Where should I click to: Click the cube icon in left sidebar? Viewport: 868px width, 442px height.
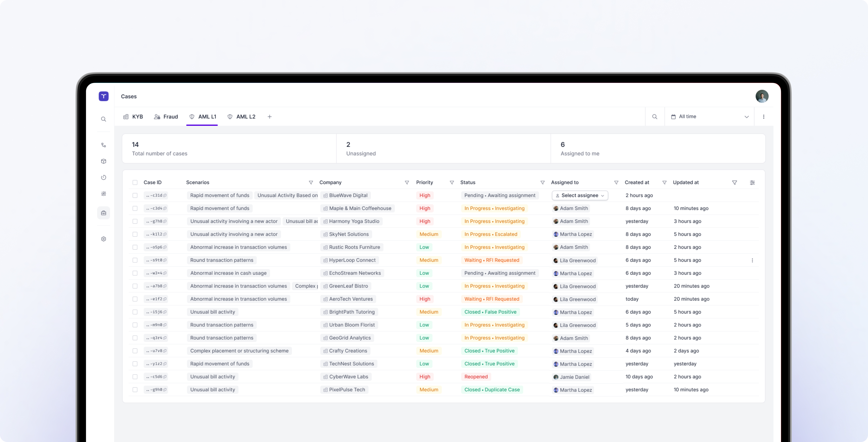click(x=103, y=161)
